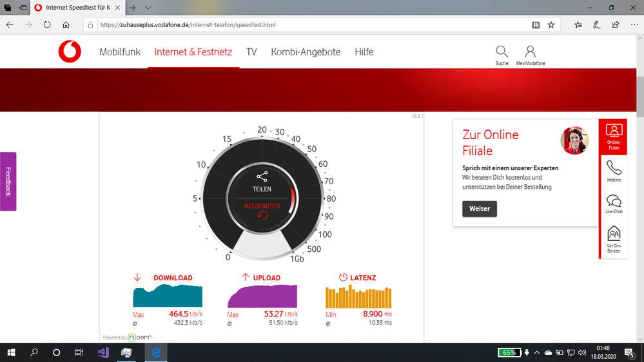The image size is (644, 362).
Task: Click the Weiter button
Action: coord(480,209)
